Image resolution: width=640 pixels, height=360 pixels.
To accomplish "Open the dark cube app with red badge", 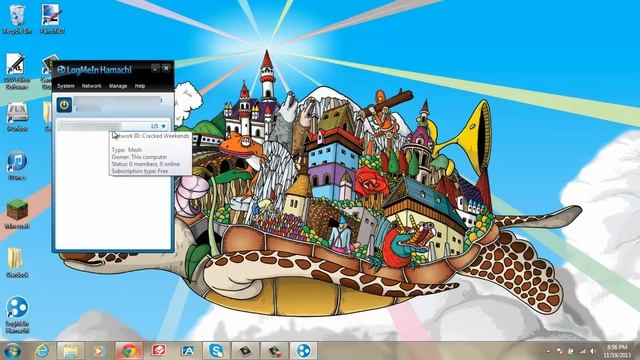I will pyautogui.click(x=275, y=351).
